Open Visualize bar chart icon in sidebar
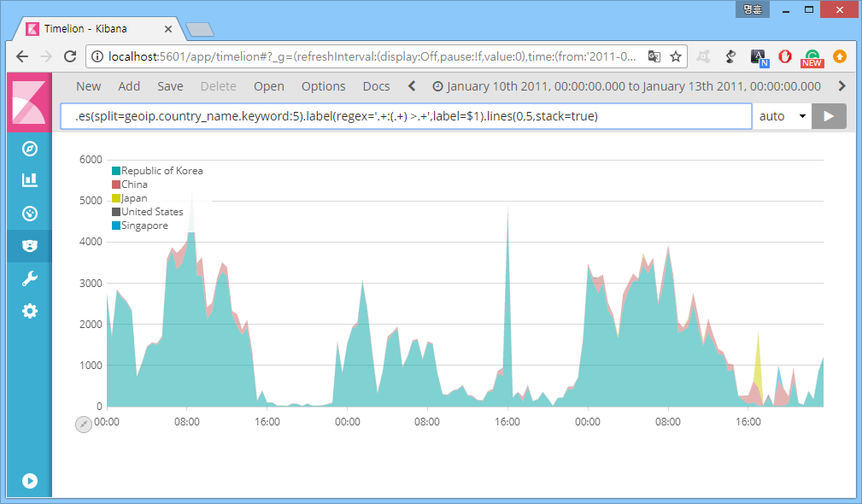 tap(30, 180)
